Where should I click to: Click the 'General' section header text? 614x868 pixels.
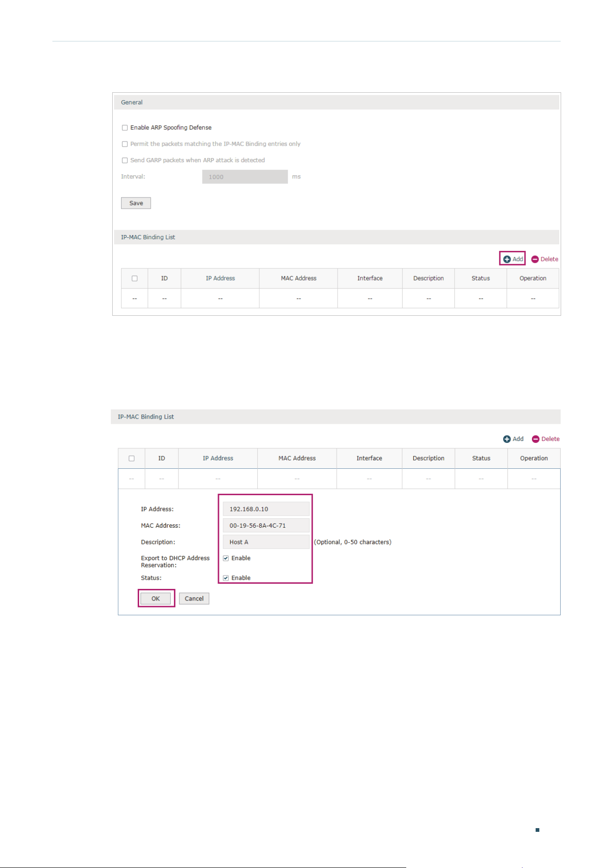click(x=132, y=102)
